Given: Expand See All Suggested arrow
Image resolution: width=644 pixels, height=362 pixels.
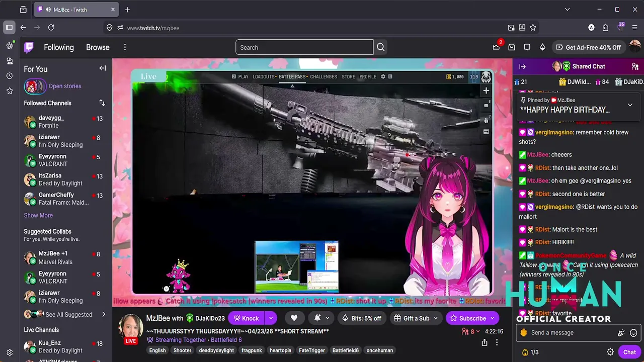Looking at the screenshot, I should 104,315.
